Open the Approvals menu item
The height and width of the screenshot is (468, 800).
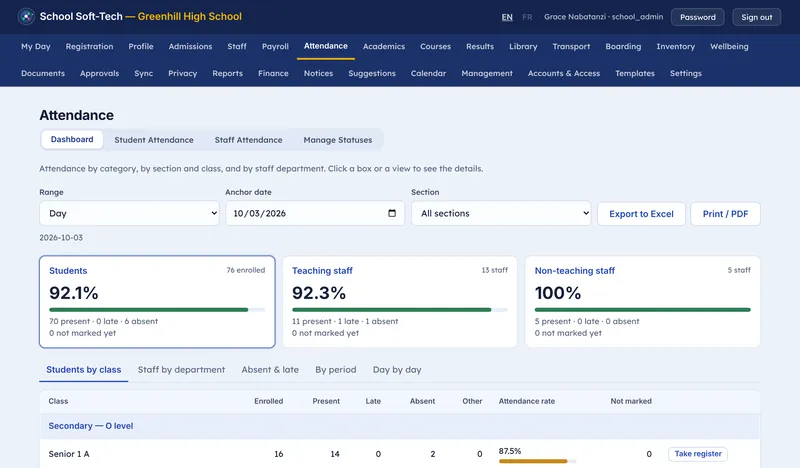point(99,73)
